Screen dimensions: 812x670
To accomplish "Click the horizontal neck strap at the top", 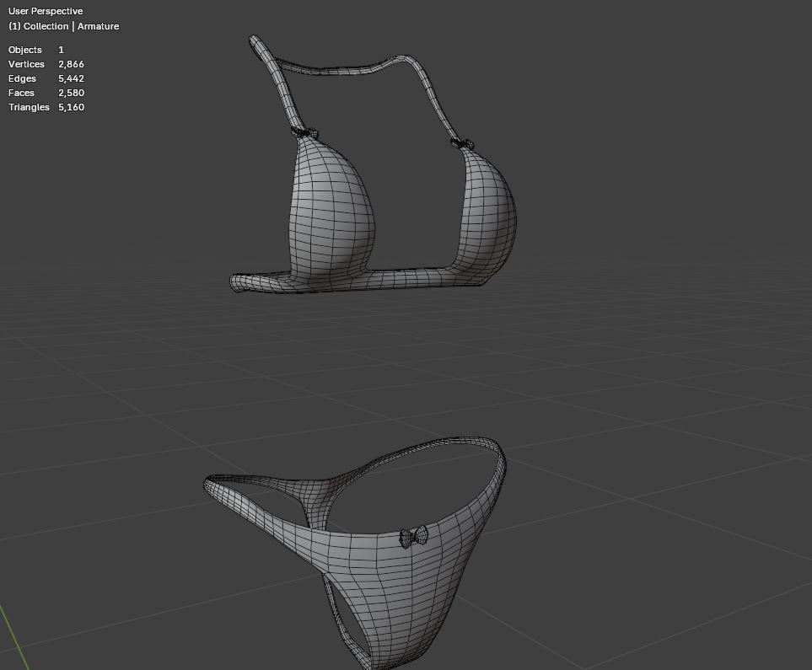I will [337, 67].
